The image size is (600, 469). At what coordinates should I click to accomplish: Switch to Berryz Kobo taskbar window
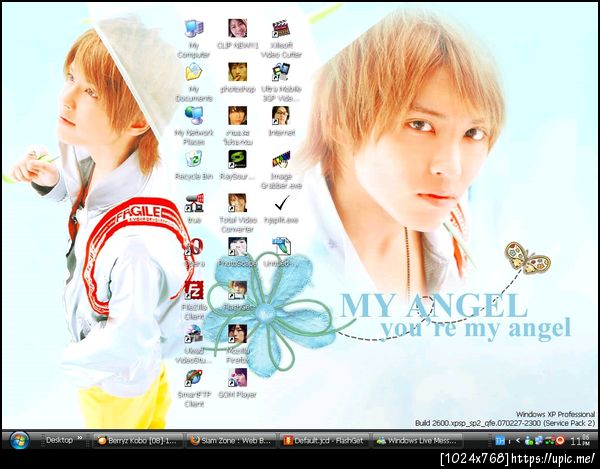pyautogui.click(x=137, y=441)
